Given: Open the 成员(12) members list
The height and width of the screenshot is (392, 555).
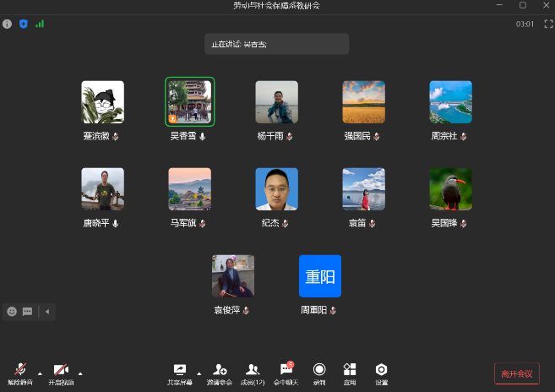Looking at the screenshot, I should coord(253,370).
